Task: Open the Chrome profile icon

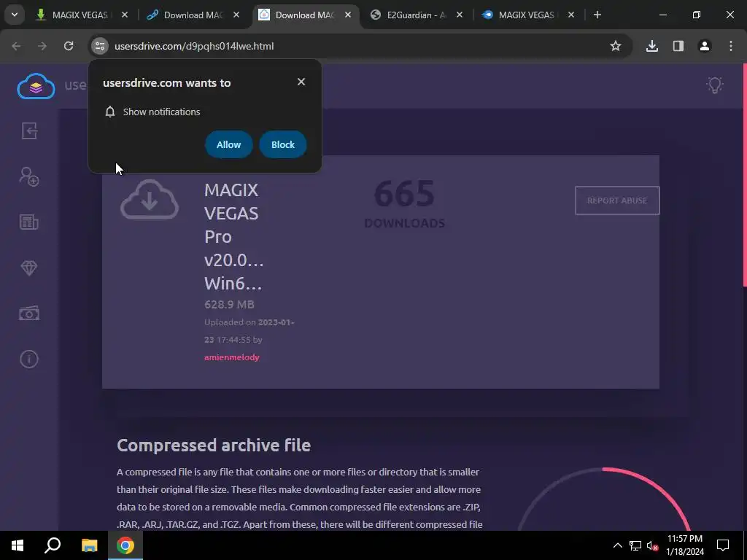Action: 705,46
